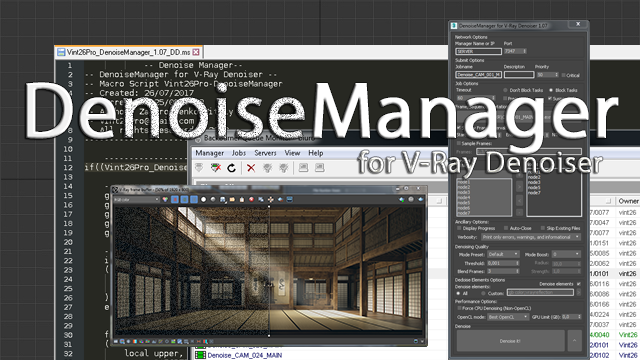Click the < button between the node lists
The height and width of the screenshot is (360, 640).
click(519, 200)
